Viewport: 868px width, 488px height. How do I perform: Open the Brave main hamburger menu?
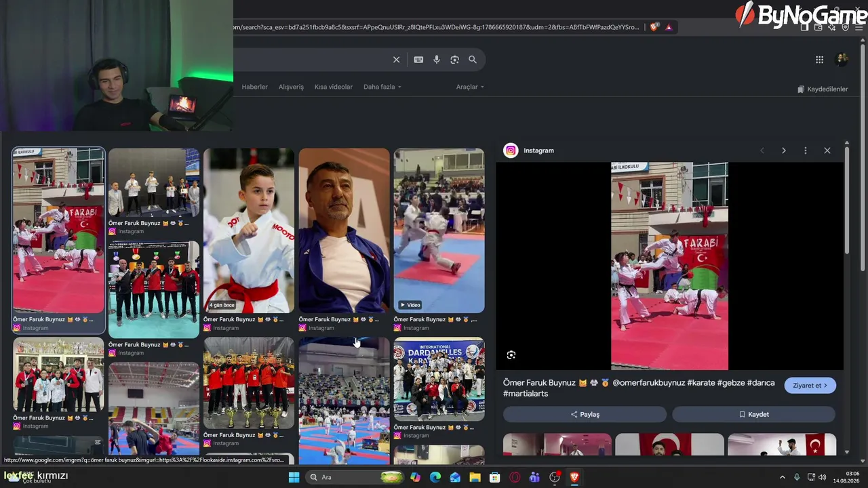(858, 27)
